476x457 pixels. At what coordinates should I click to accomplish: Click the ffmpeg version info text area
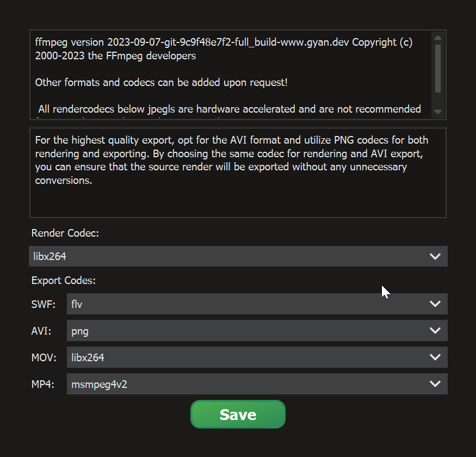click(x=228, y=75)
